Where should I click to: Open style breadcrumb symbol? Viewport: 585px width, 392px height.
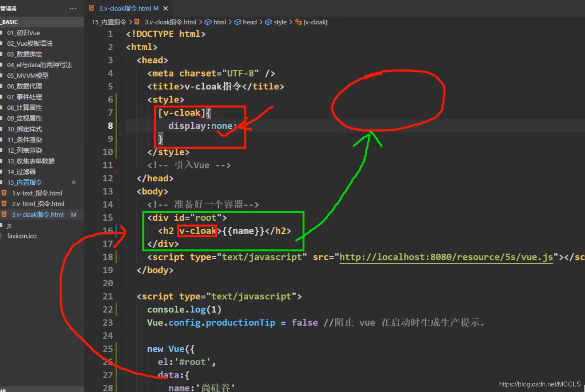tap(280, 22)
